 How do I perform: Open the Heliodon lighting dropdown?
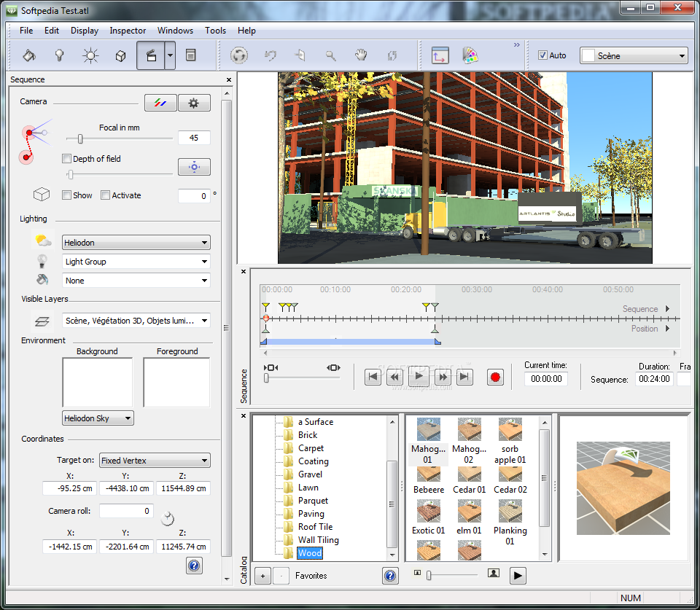pos(136,242)
